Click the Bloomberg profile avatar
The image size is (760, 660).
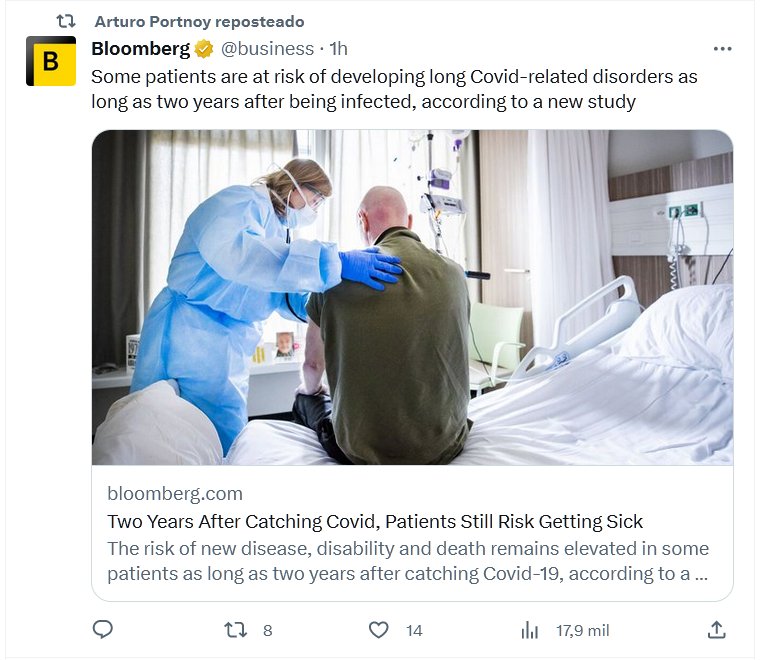pos(50,61)
